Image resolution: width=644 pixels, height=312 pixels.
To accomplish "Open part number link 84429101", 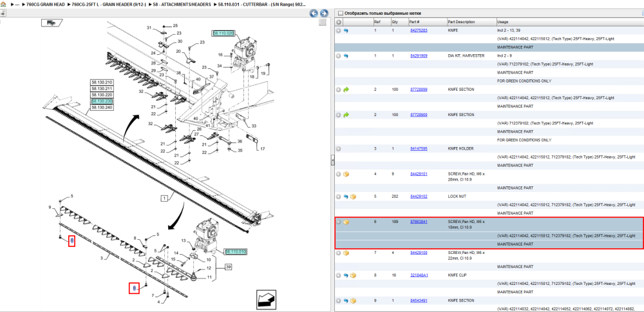I will (419, 174).
